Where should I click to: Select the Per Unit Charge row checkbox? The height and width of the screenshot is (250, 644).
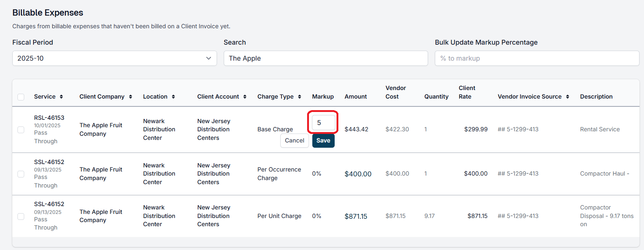tap(21, 217)
